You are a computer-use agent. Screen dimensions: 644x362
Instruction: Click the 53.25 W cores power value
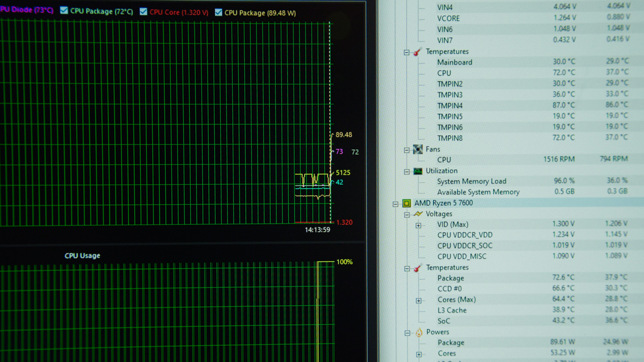[x=562, y=353]
